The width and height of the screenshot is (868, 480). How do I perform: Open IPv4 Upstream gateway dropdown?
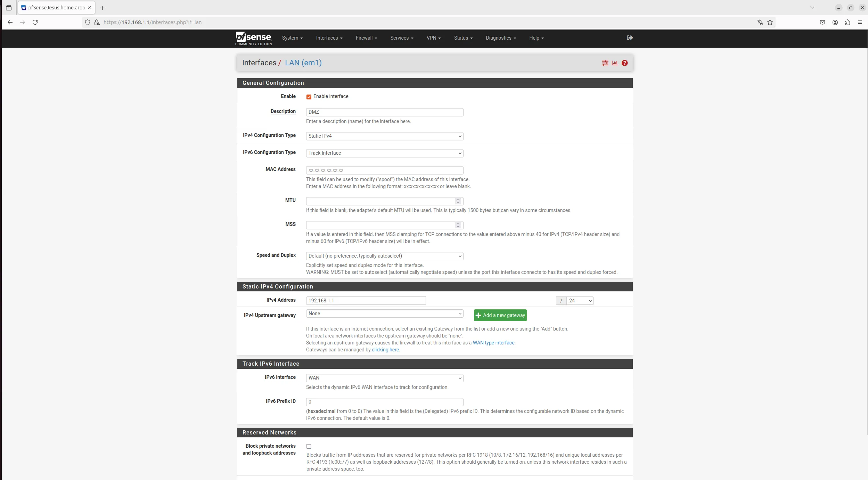tap(385, 314)
